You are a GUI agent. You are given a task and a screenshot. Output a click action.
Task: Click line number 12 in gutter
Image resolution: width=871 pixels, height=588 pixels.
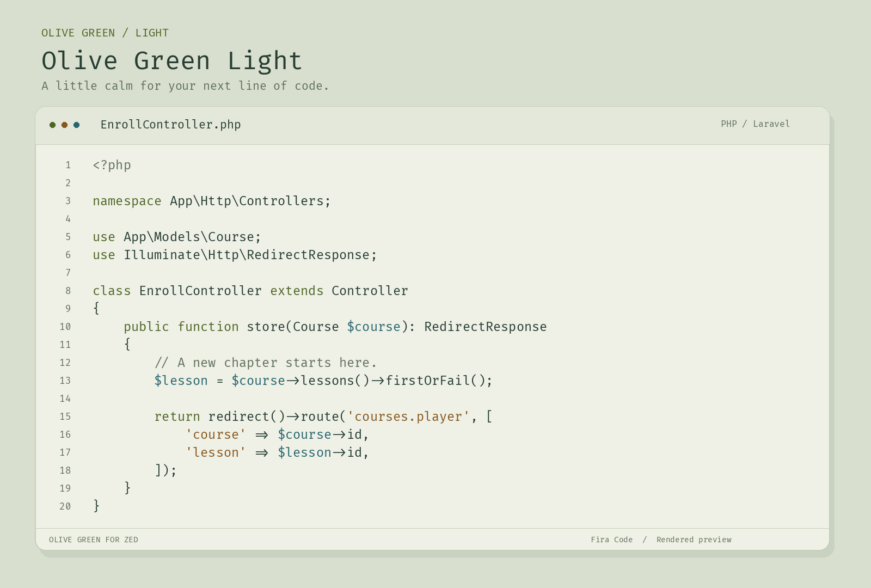(65, 363)
